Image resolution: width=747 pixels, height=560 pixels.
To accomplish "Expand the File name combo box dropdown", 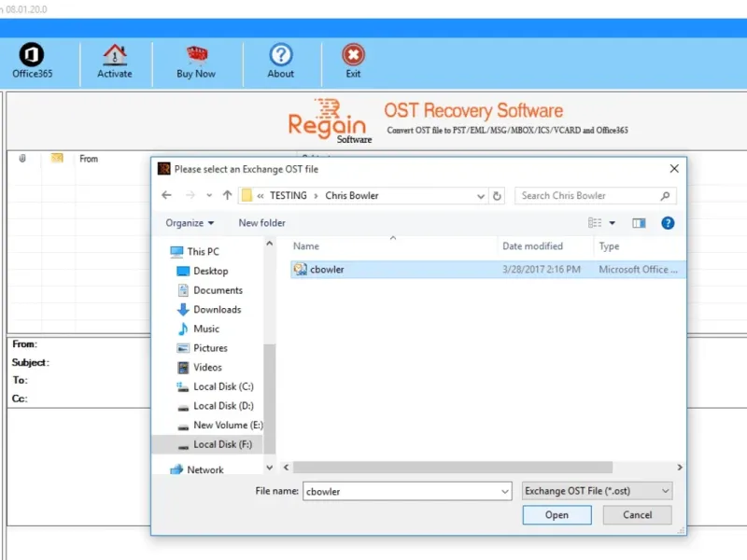I will [x=505, y=492].
